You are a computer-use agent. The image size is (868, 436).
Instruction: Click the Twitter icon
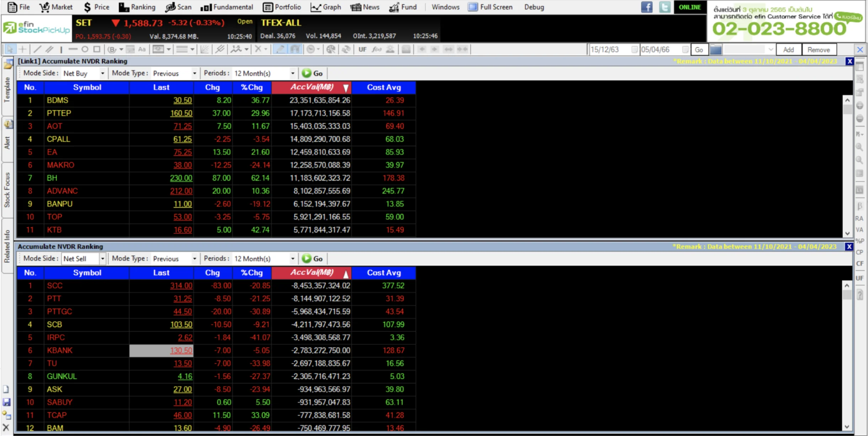(x=664, y=7)
